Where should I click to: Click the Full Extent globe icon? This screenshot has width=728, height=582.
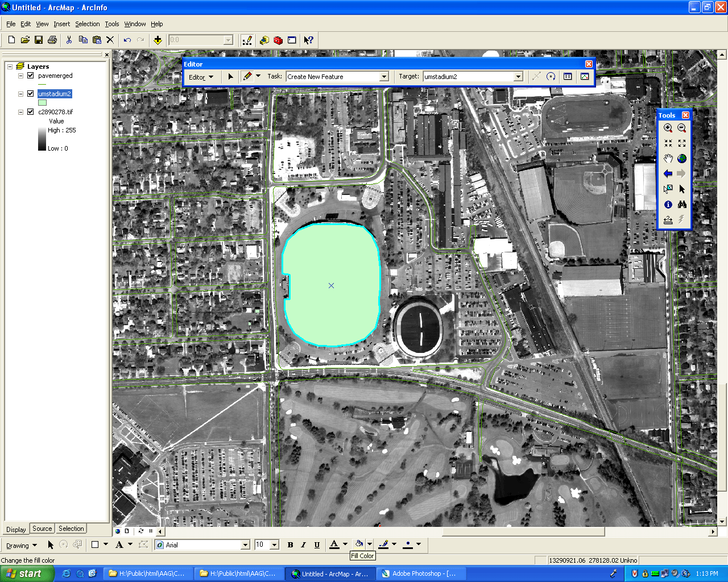tap(681, 159)
